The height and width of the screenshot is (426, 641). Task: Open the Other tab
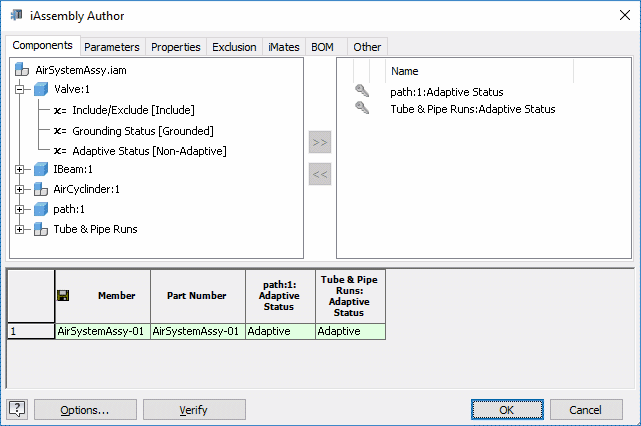click(367, 47)
